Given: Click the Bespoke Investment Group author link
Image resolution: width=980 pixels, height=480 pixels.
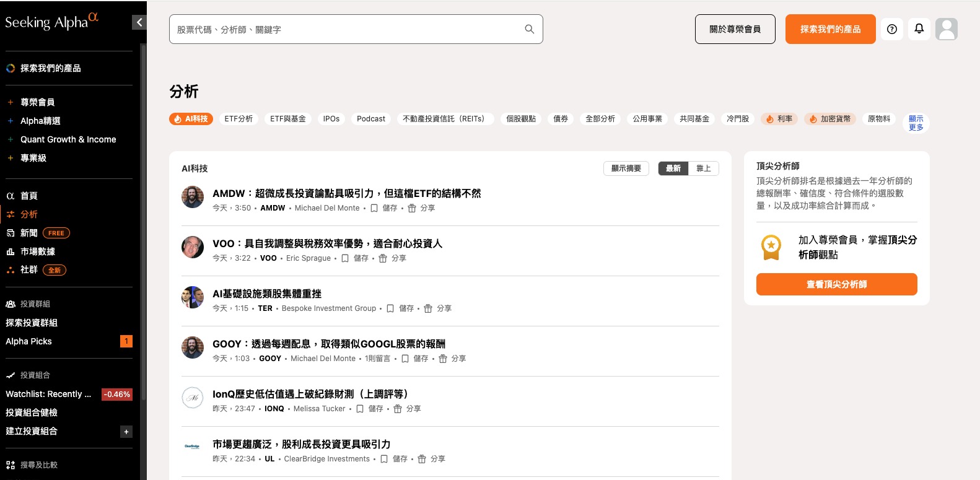Looking at the screenshot, I should (x=329, y=308).
